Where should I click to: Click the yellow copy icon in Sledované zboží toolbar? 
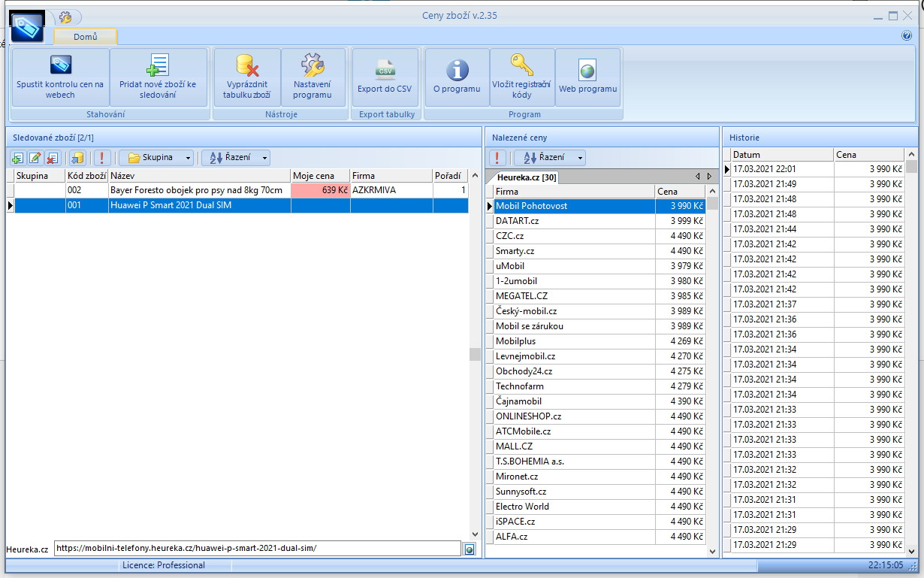[x=77, y=158]
